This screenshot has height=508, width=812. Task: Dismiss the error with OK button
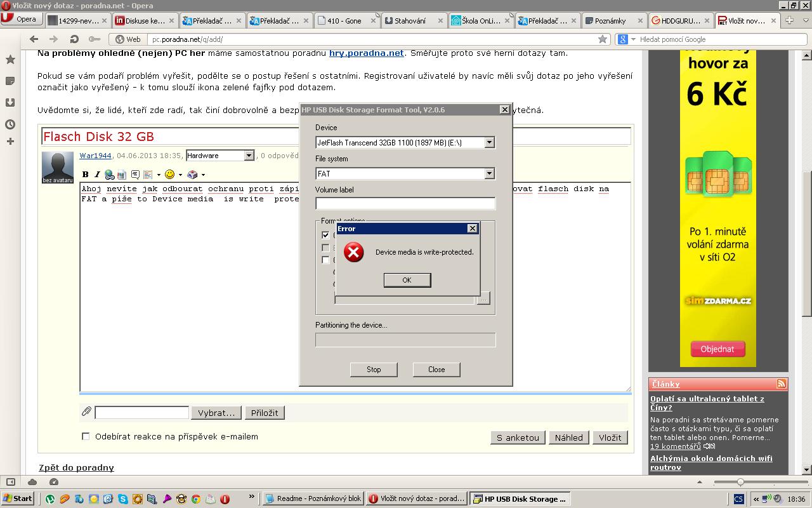point(407,280)
